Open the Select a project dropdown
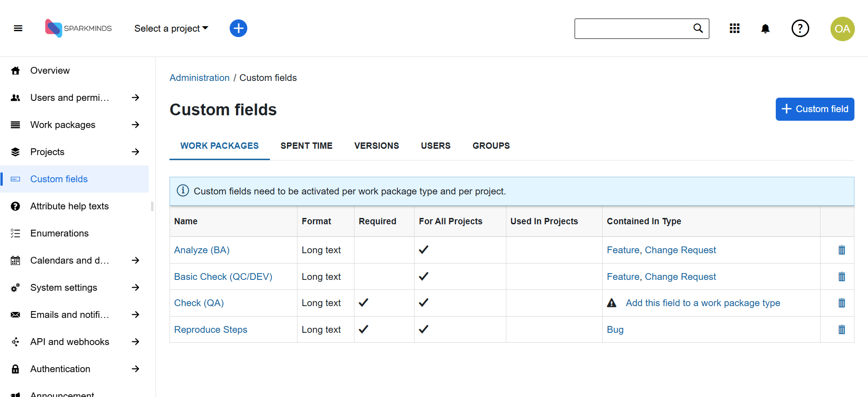 click(171, 28)
